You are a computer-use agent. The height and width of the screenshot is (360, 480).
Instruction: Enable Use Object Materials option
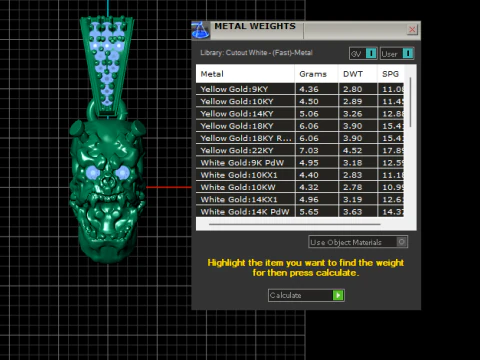(358, 242)
